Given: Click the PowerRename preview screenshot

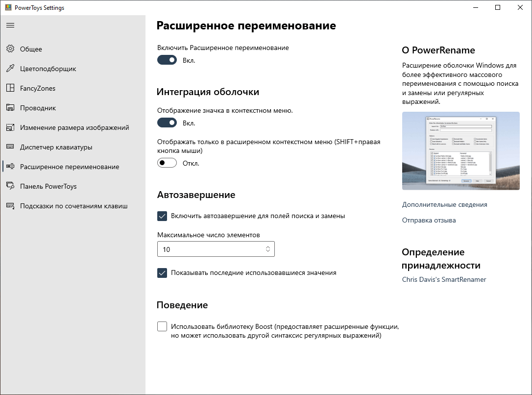Looking at the screenshot, I should click(x=461, y=150).
